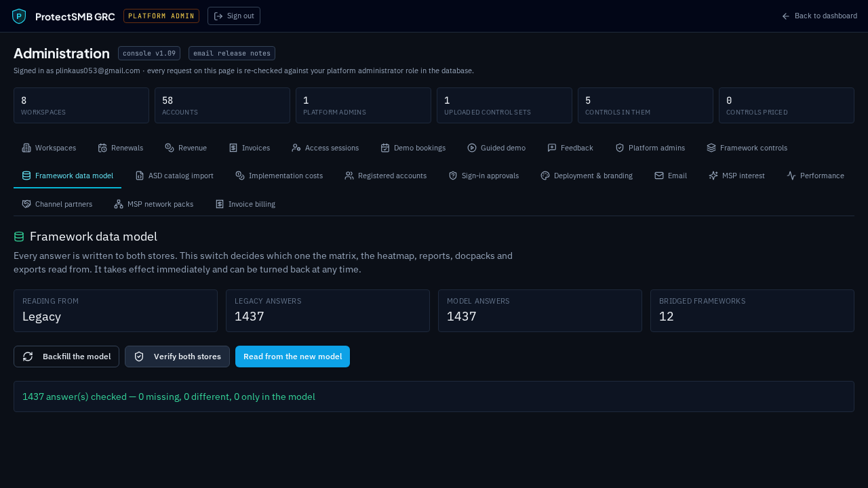
Task: Click the ProtectSMB GRC brand name
Action: (75, 16)
